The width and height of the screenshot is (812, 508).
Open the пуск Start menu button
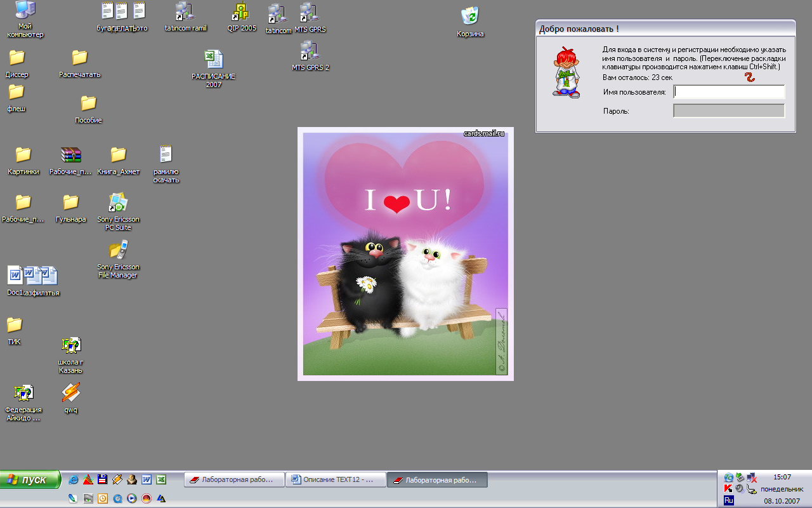pos(30,479)
